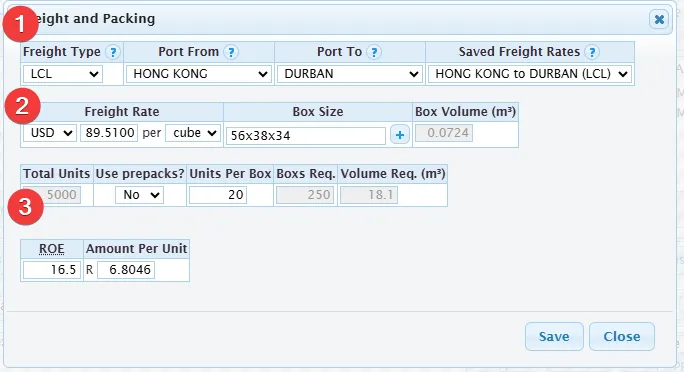Viewport: 684px width, 372px height.
Task: Open the USD currency dropdown
Action: (x=50, y=133)
